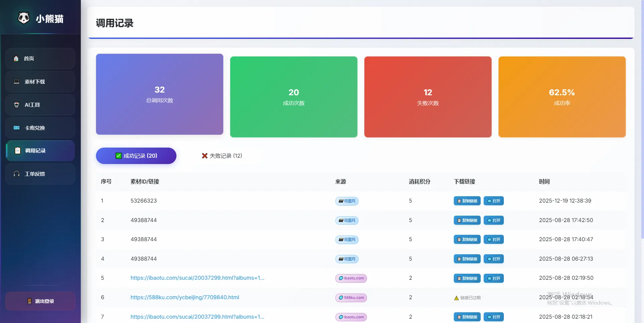Click the 昵图网 source tag in row 3
Image resolution: width=644 pixels, height=323 pixels.
pos(347,240)
